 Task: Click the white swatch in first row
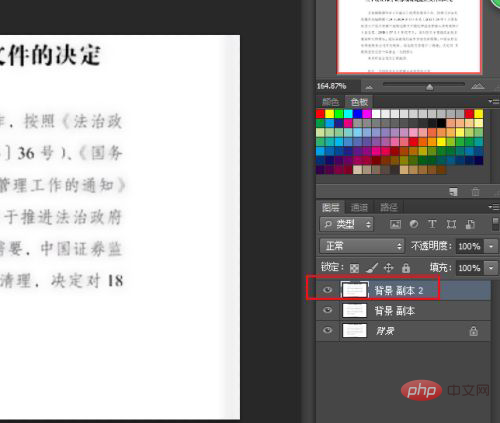click(376, 114)
